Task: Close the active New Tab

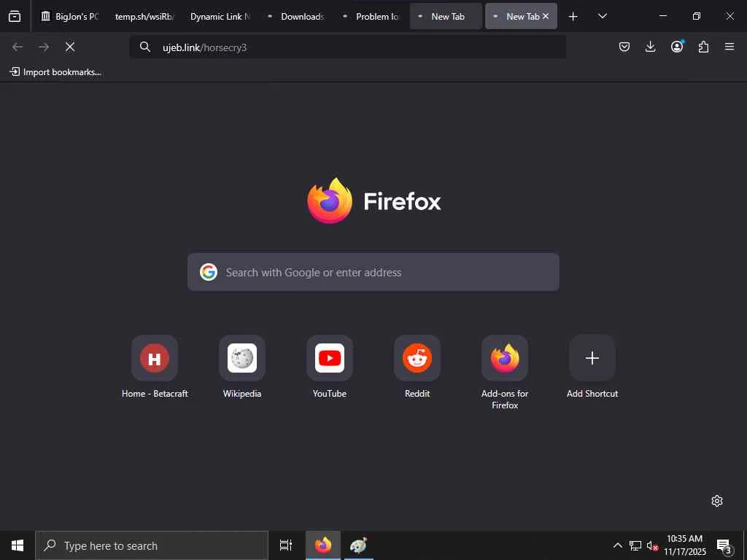Action: [x=546, y=16]
